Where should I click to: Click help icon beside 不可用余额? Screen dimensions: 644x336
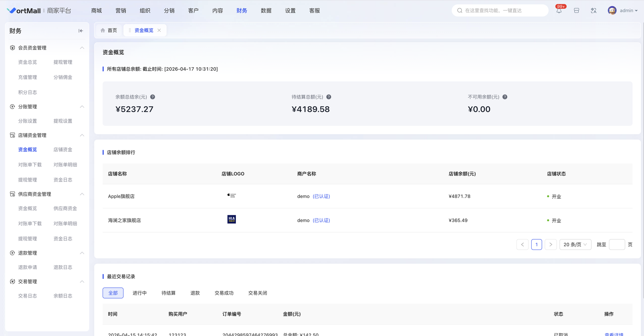(505, 97)
